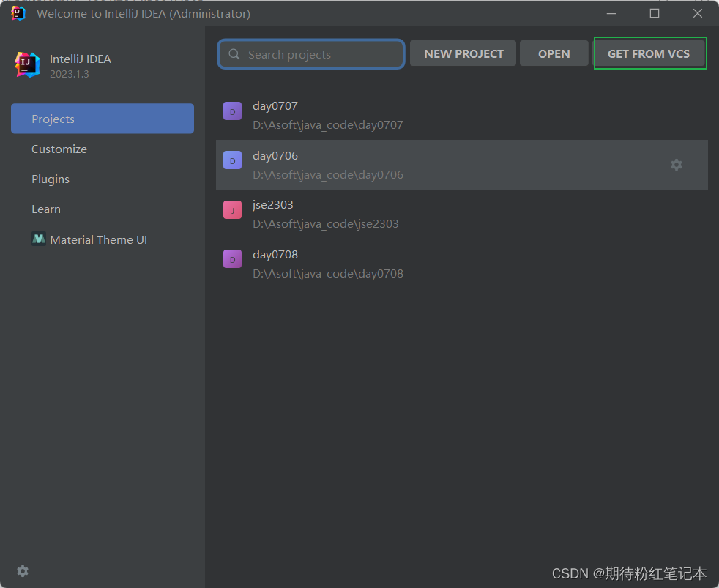Click the NEW PROJECT button
The width and height of the screenshot is (719, 588).
coord(463,53)
